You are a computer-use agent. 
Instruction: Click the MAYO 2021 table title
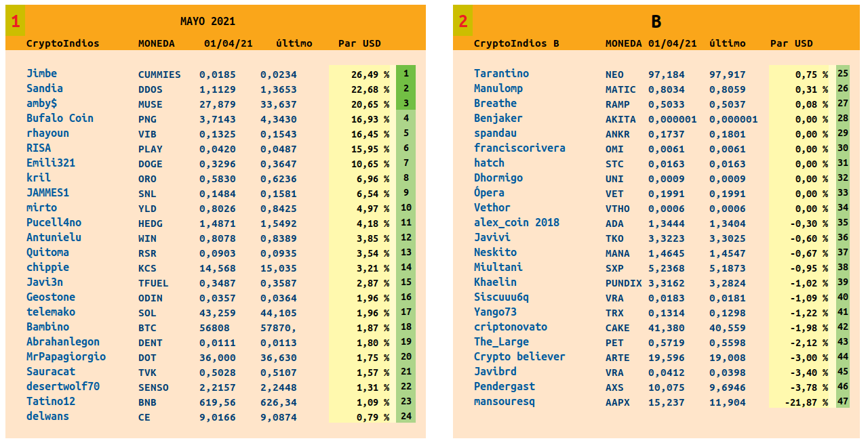208,22
